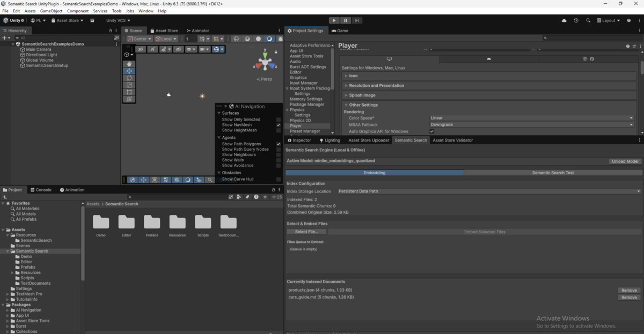
Task: Toggle Auto Graphics API for Windows checkbox
Action: (431, 131)
